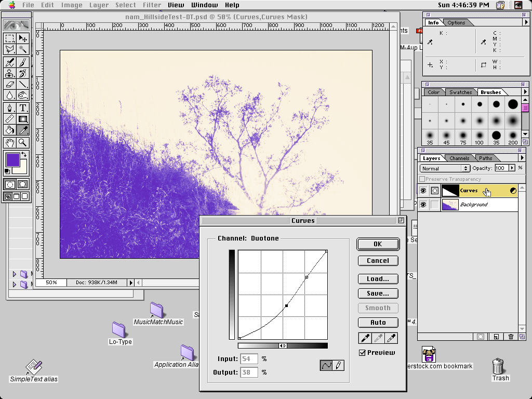Switch to the Channels tab
The image size is (532, 399).
point(459,158)
